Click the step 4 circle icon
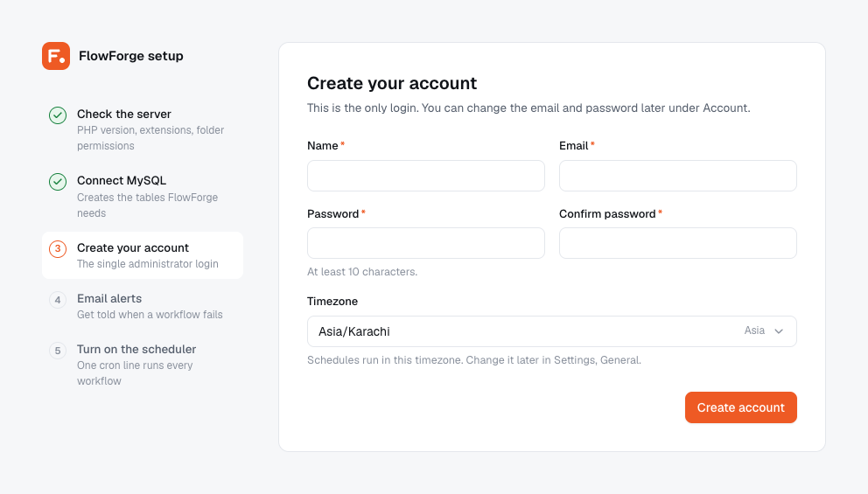This screenshot has width=868, height=494. pyautogui.click(x=58, y=300)
